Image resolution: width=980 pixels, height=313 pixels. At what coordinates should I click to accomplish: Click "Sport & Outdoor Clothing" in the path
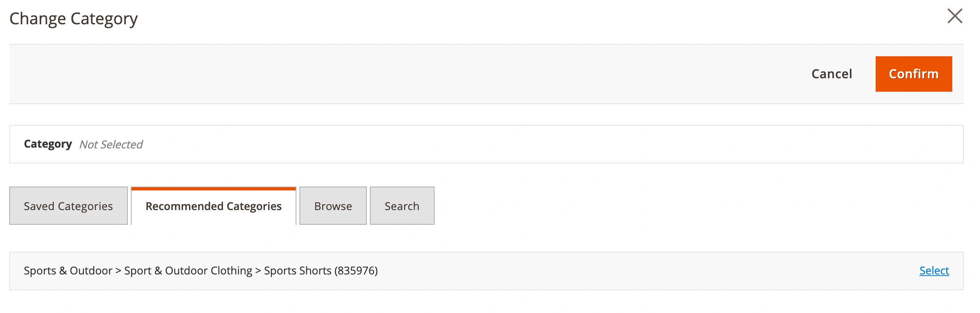pos(188,271)
